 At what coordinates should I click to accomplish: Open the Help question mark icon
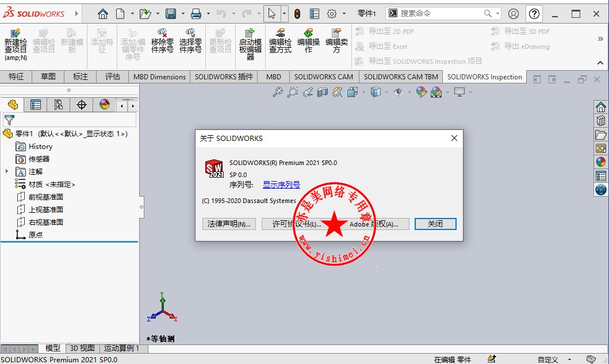tap(534, 14)
